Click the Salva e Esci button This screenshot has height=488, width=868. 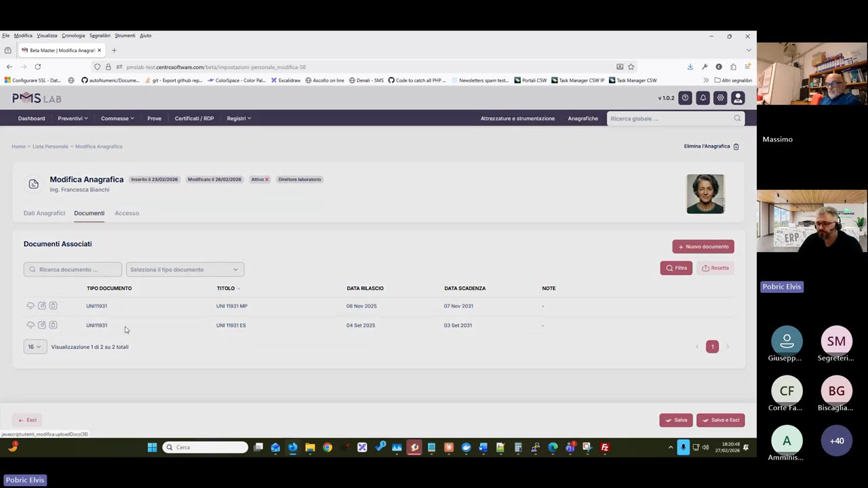[721, 420]
